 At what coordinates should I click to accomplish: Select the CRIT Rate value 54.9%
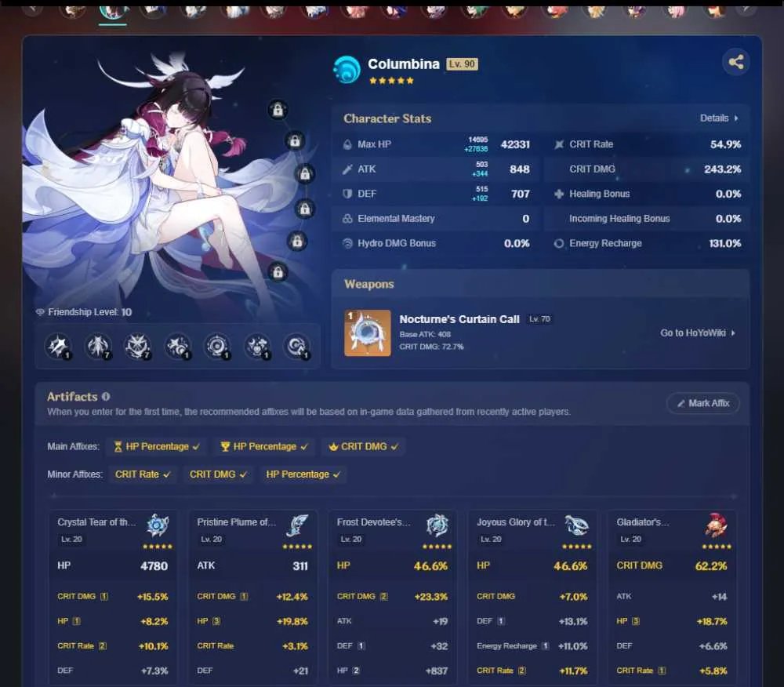(725, 144)
